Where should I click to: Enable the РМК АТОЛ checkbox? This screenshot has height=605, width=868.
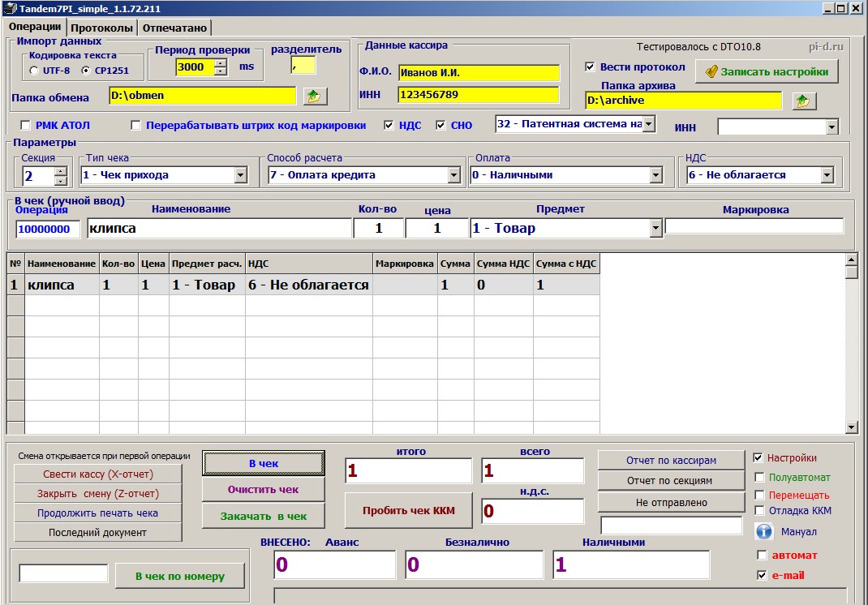coord(25,125)
